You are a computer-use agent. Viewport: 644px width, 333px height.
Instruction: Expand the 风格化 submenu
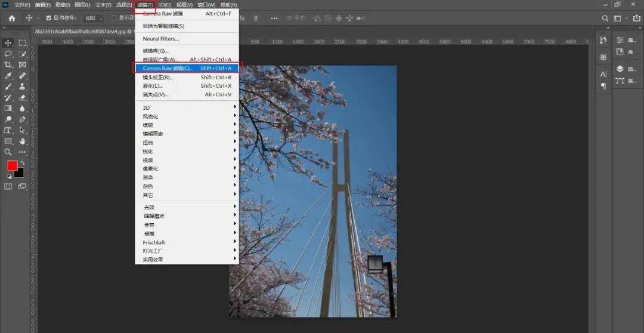(x=187, y=116)
